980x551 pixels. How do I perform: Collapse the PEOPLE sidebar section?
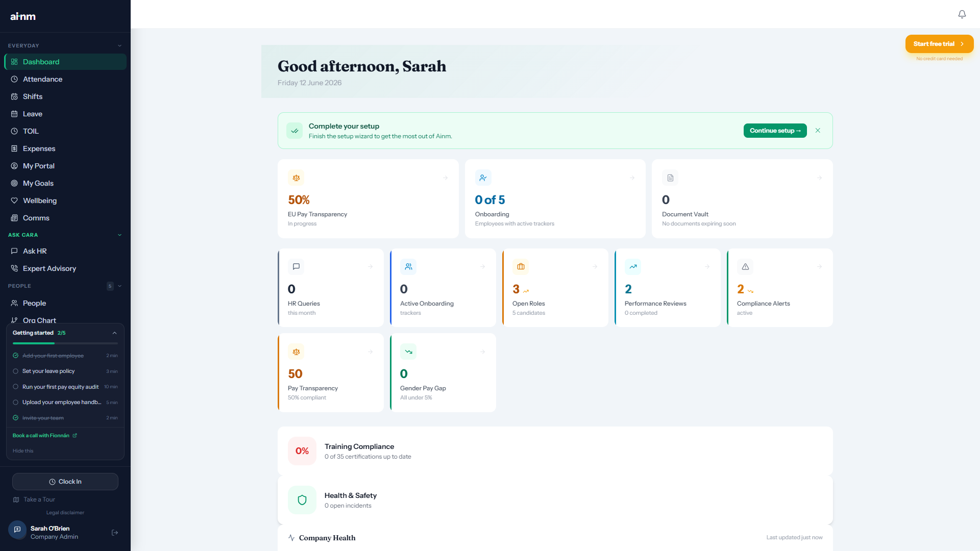tap(119, 286)
